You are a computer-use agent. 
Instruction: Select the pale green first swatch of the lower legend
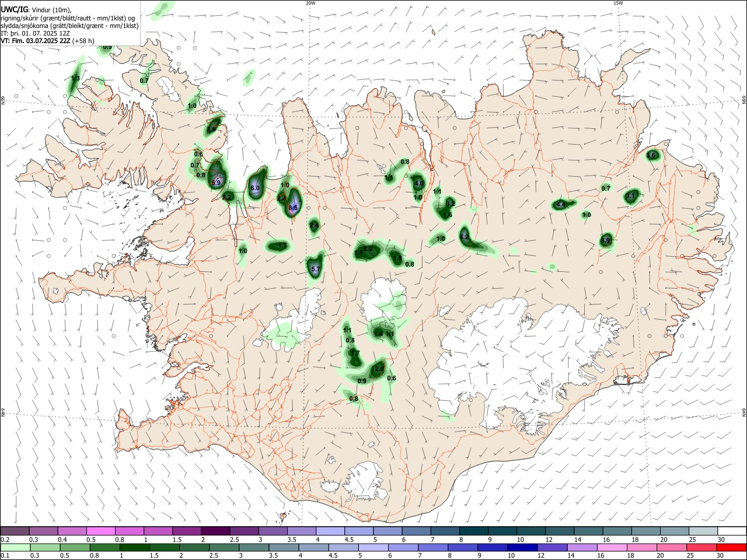coord(15,547)
